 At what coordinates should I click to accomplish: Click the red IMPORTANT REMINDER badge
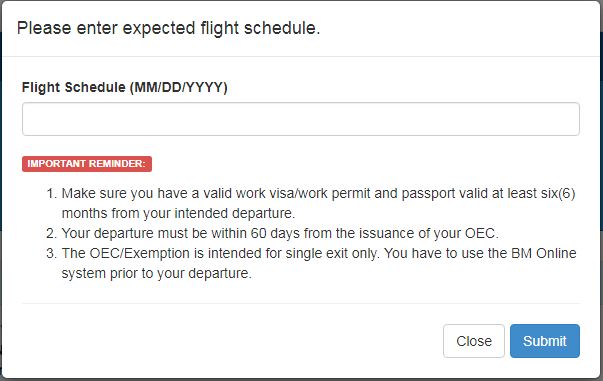pos(87,164)
